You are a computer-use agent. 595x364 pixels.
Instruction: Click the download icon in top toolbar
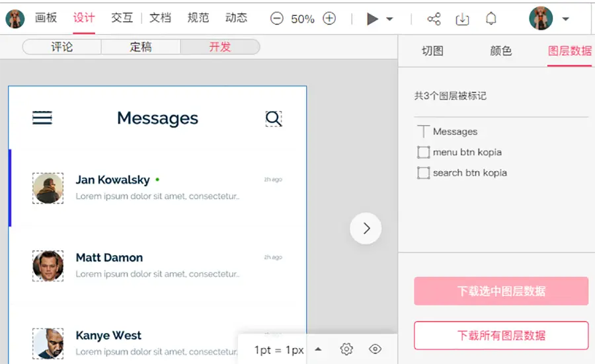click(x=462, y=19)
